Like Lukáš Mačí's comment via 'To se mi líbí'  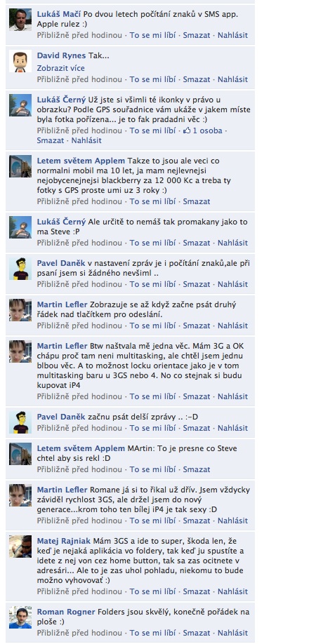tap(152, 35)
